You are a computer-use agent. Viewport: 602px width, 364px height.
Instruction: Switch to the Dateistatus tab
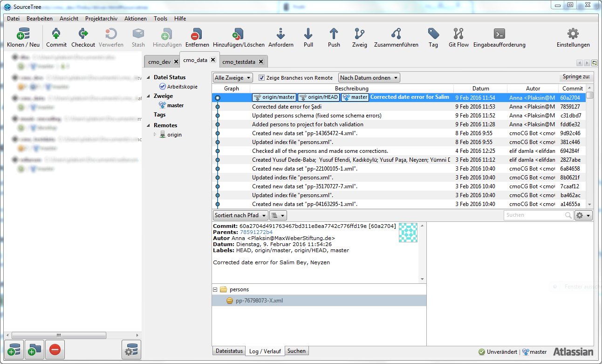click(x=229, y=351)
